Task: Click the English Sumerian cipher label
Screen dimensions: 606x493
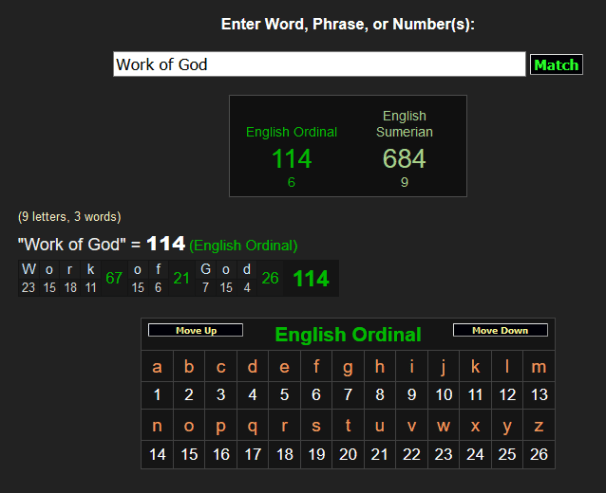Action: pos(404,124)
